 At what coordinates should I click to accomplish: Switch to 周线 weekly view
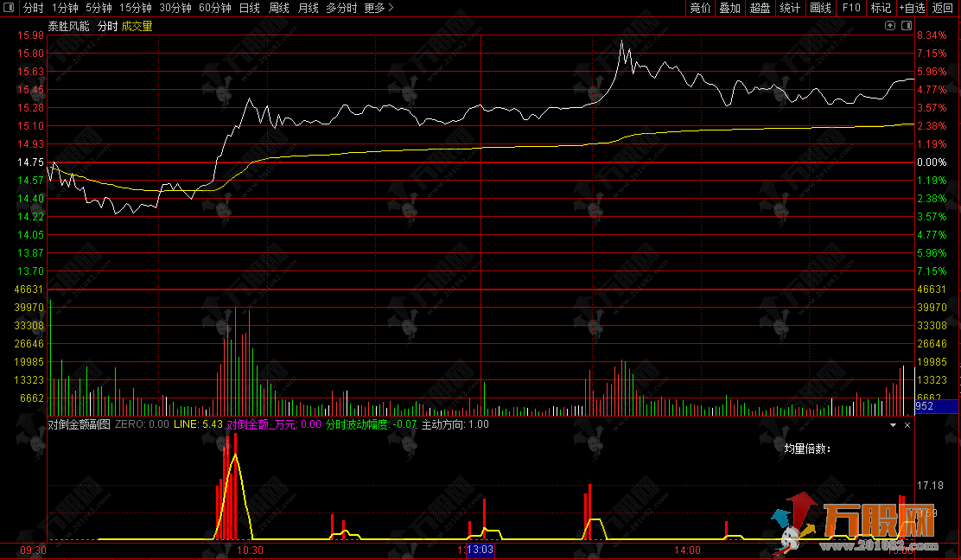point(278,8)
